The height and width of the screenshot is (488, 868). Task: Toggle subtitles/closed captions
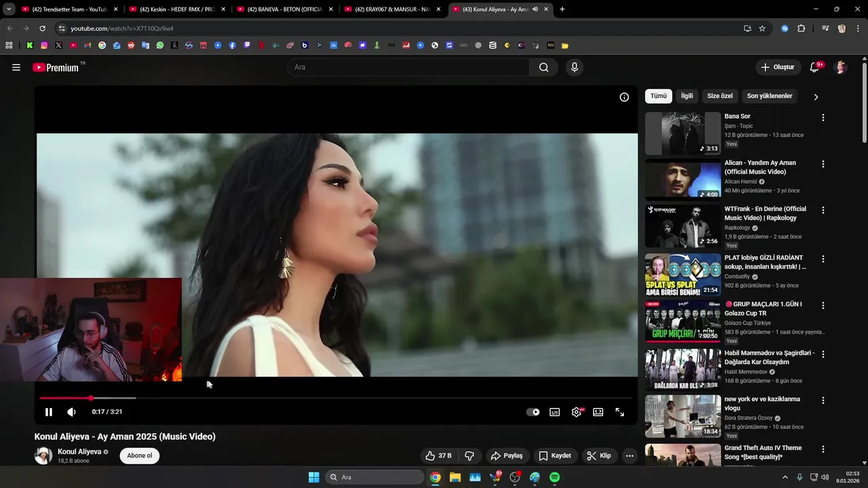(555, 412)
